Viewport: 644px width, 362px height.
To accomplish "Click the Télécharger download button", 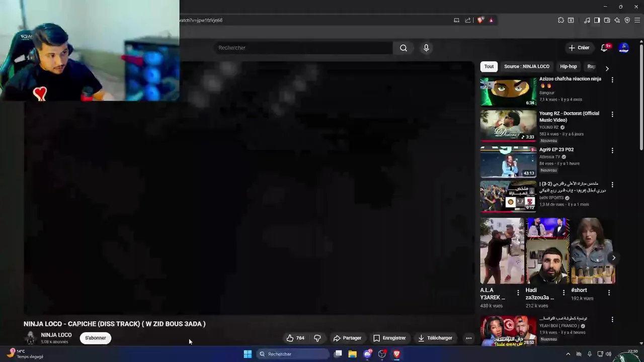I will tap(435, 338).
